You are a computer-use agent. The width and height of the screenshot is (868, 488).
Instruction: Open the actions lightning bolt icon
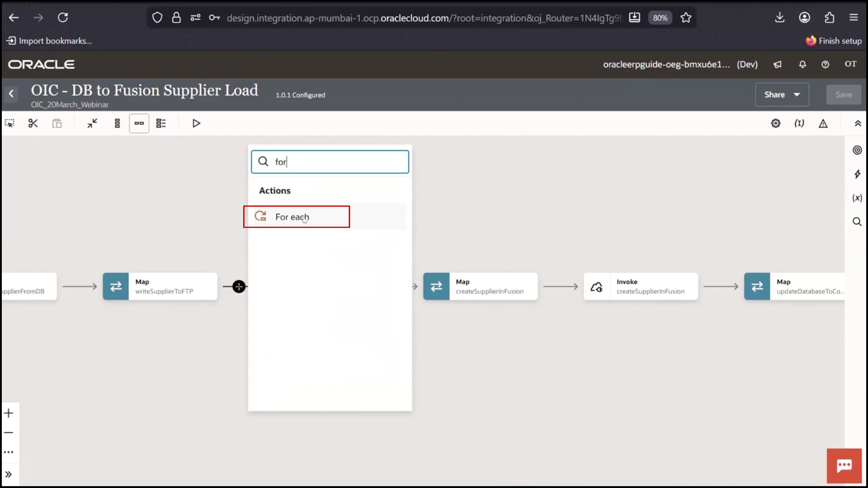857,174
